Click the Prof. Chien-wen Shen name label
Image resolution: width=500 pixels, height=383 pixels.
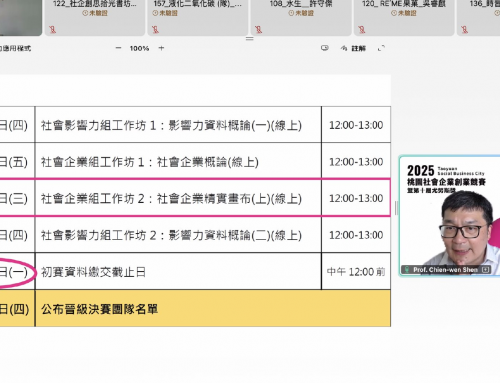446,270
